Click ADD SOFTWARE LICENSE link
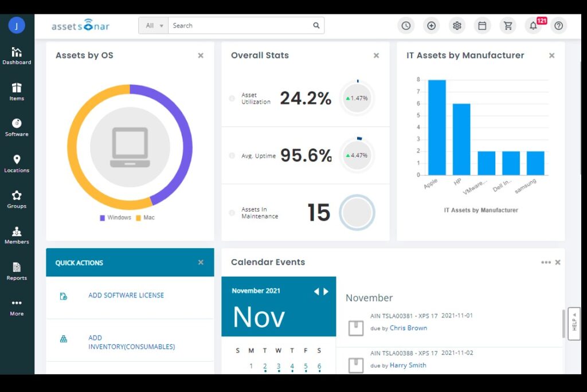The image size is (587, 392). 126,295
